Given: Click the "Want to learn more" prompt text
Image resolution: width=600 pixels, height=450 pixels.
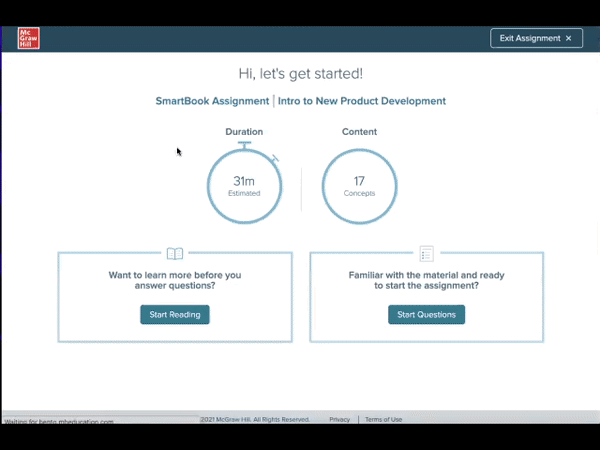Looking at the screenshot, I should [x=175, y=280].
